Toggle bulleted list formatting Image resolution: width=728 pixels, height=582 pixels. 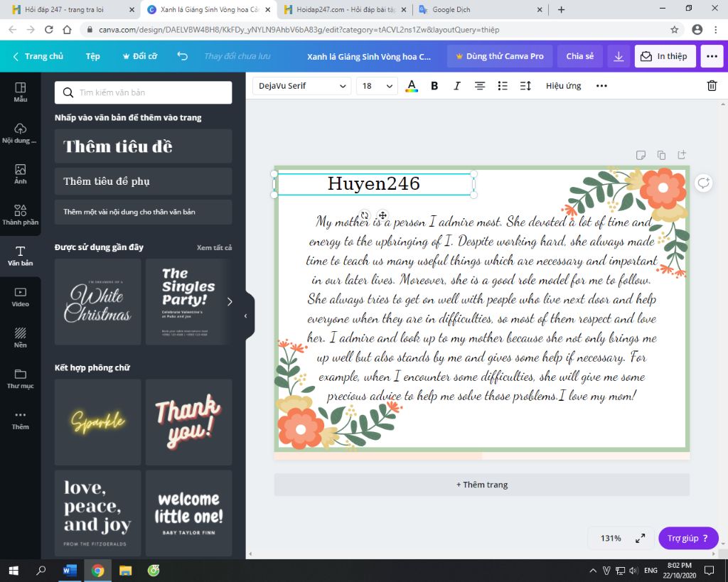coord(503,86)
